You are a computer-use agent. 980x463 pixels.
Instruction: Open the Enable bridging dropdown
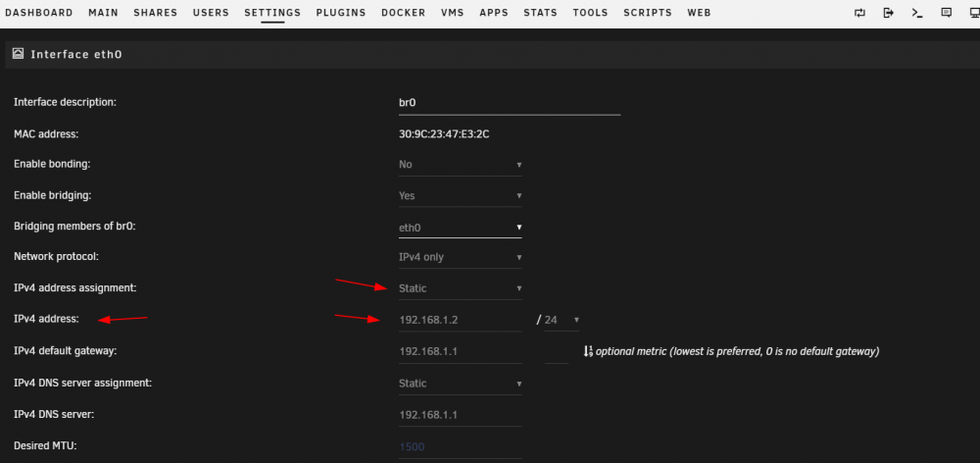click(x=460, y=196)
